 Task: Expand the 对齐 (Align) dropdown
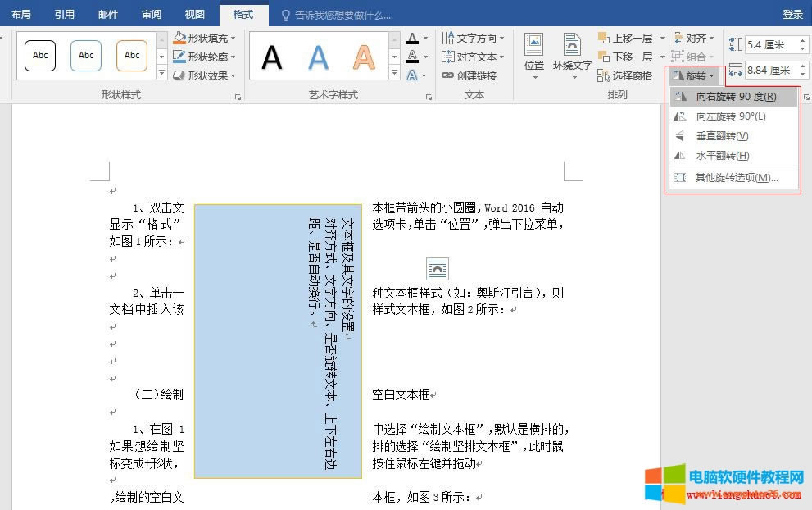pyautogui.click(x=696, y=37)
